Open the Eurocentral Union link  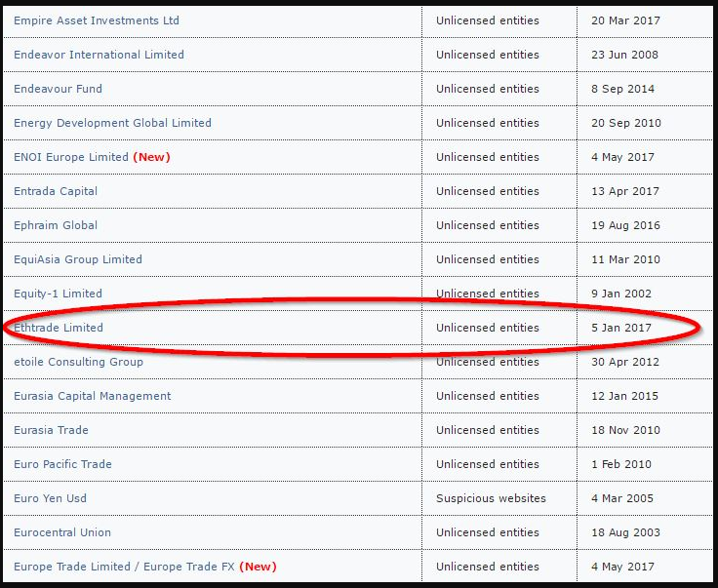tap(62, 532)
